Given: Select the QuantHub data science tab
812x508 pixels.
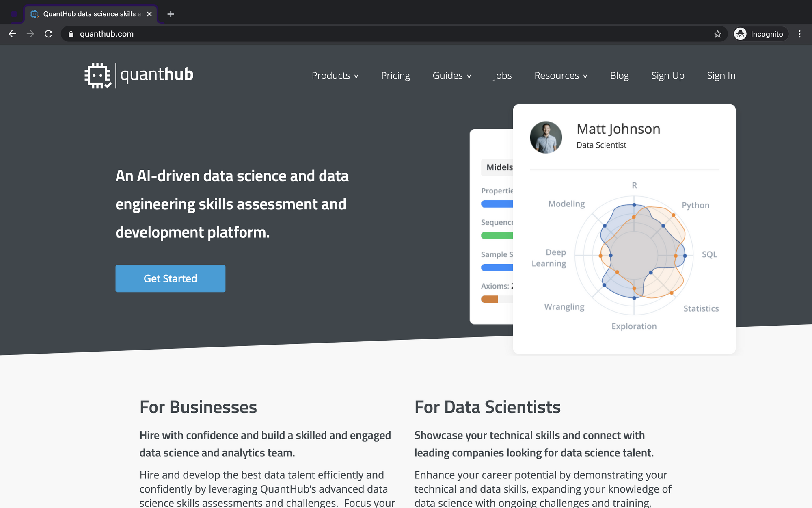Looking at the screenshot, I should [91, 14].
